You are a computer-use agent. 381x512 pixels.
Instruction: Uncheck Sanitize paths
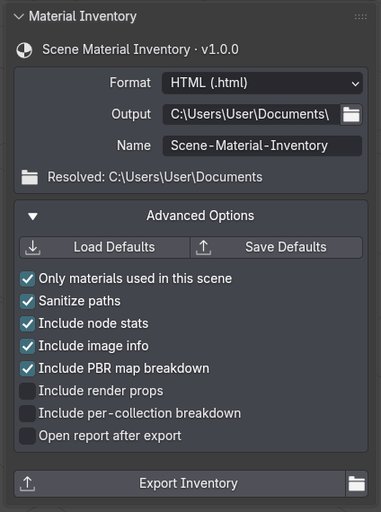pyautogui.click(x=27, y=301)
